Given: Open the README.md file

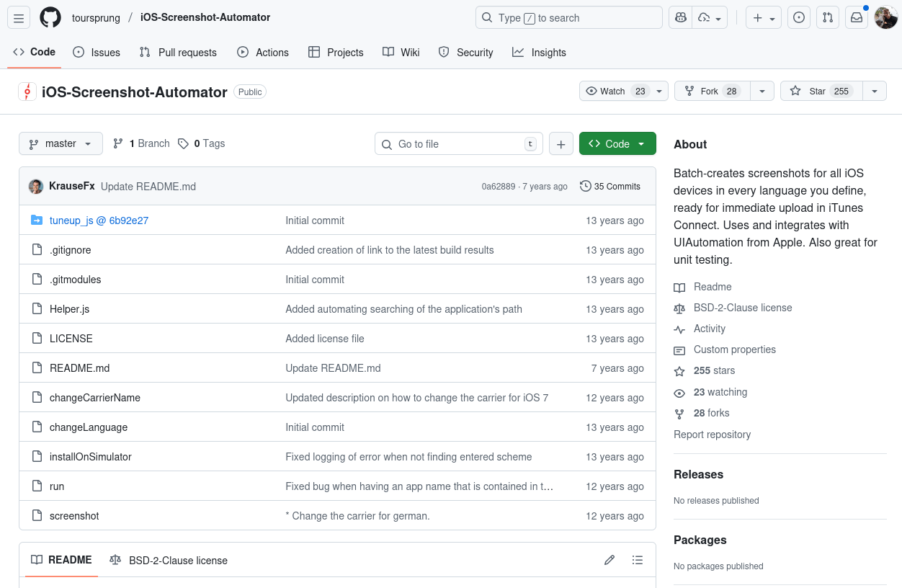Looking at the screenshot, I should click(79, 368).
